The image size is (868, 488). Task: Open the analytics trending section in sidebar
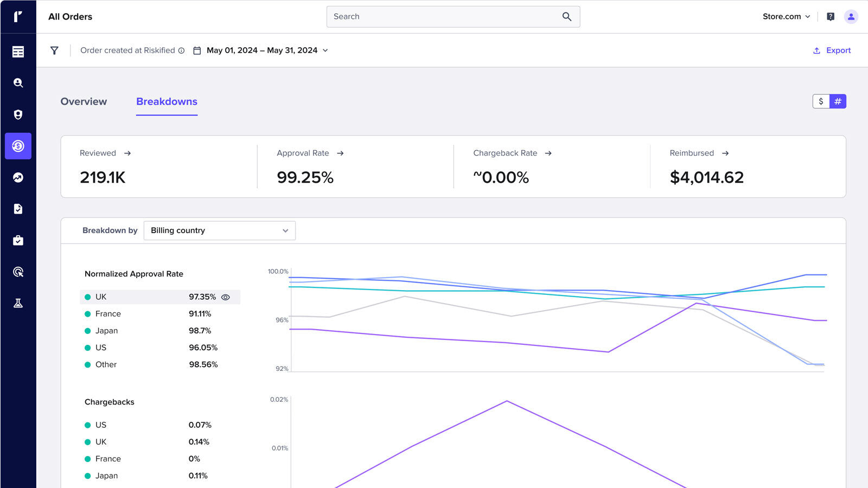pos(18,177)
